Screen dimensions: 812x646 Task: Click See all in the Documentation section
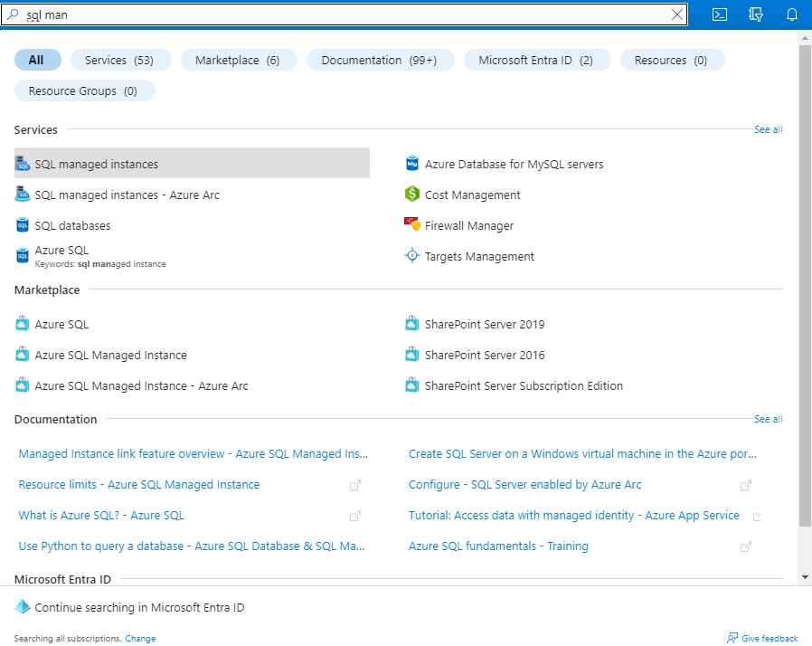pyautogui.click(x=768, y=419)
